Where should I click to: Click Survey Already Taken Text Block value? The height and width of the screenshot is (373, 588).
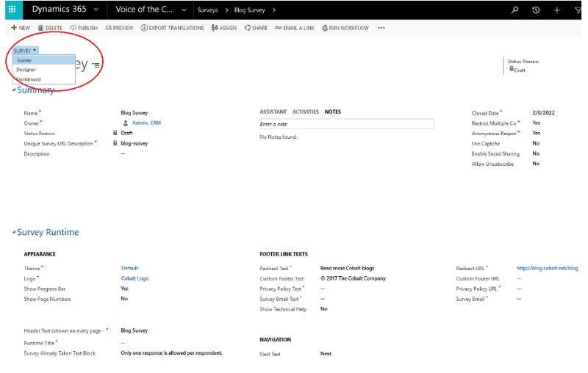point(171,352)
